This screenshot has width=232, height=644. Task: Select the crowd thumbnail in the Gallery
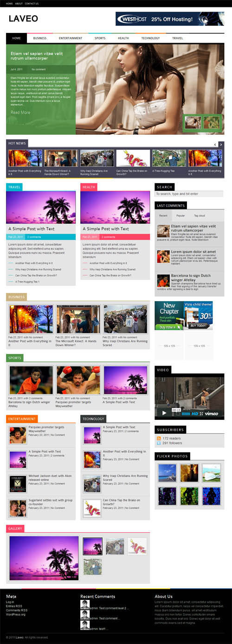(115, 547)
